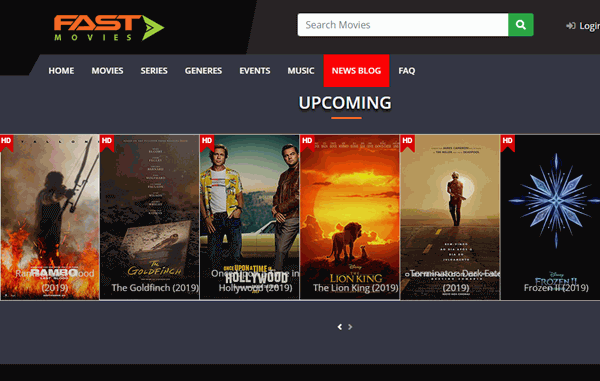The image size is (600, 381).
Task: Click the Login arrow icon
Action: 571,26
